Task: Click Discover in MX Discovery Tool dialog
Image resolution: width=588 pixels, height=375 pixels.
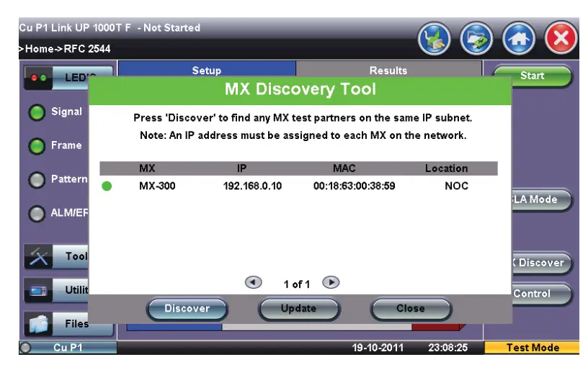Action: 187,309
